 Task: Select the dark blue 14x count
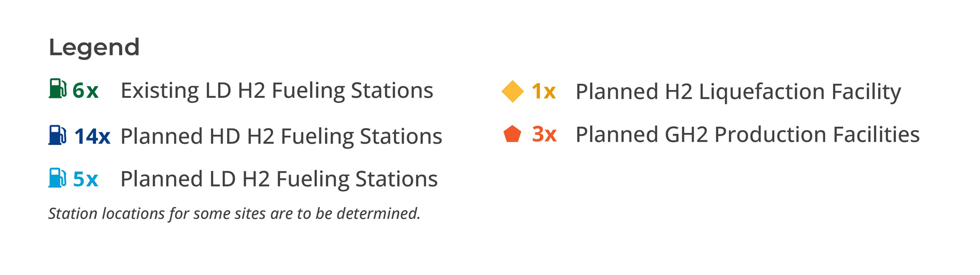[x=92, y=137]
